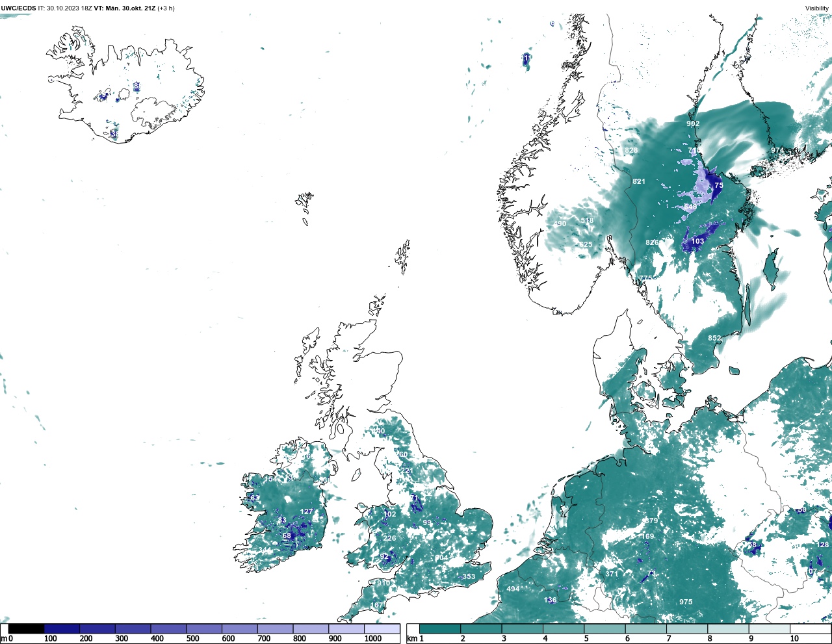The height and width of the screenshot is (644, 832).
Task: Click the '99' value over England
Action: pos(427,522)
